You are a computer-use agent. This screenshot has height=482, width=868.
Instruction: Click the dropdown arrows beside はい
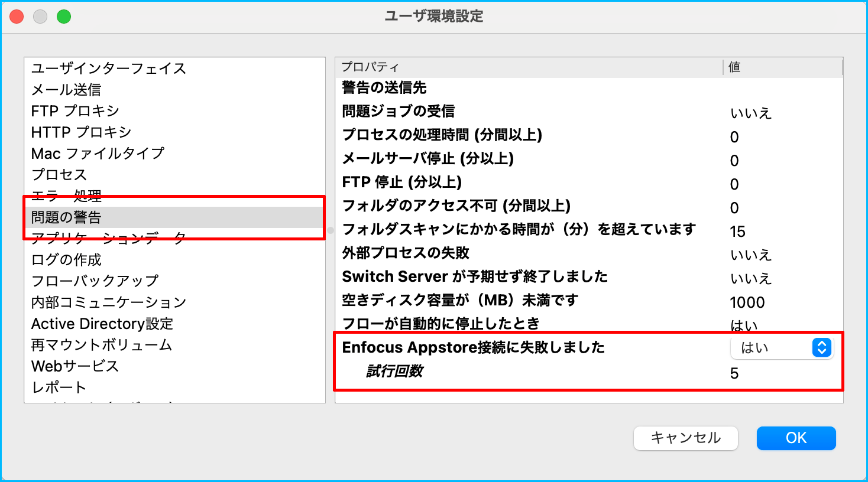pos(822,348)
